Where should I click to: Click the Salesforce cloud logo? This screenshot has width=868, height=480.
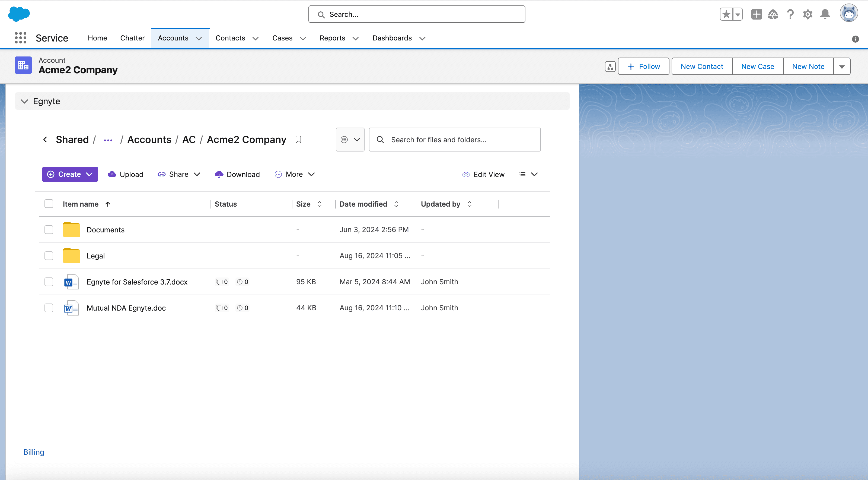19,14
